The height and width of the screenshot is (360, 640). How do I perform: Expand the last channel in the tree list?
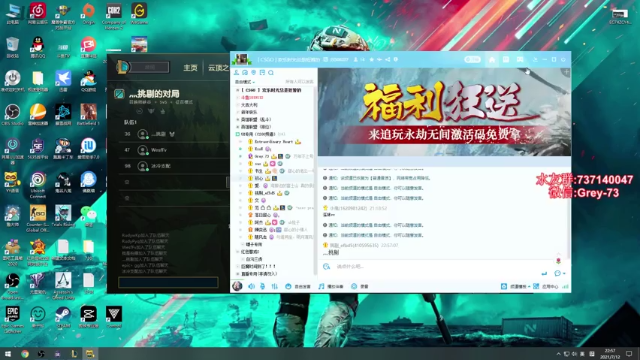(x=238, y=274)
